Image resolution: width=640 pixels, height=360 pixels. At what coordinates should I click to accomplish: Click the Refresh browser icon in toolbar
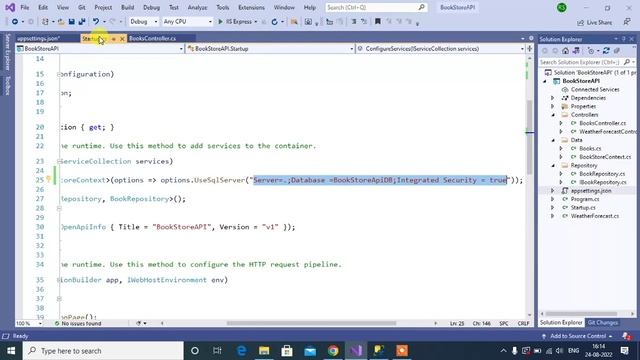275,22
